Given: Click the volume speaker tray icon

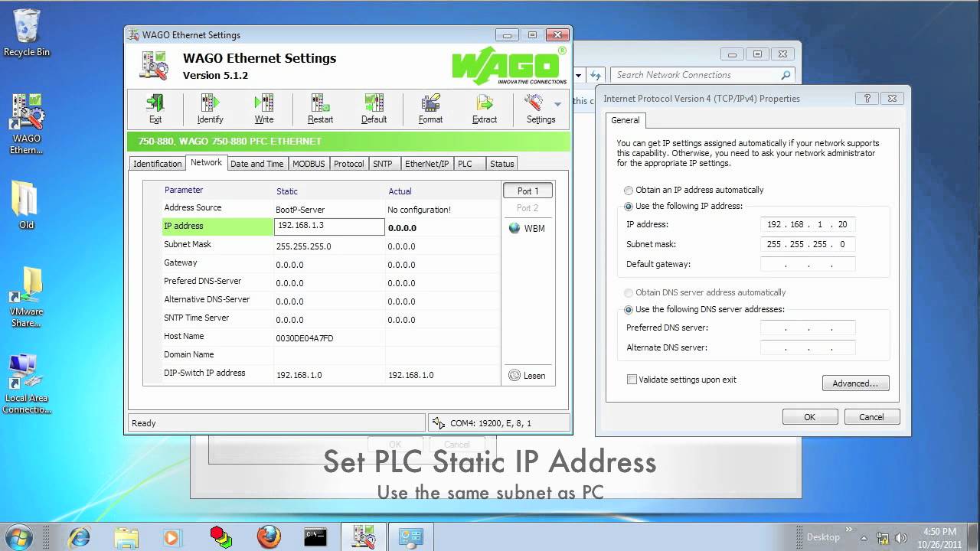Looking at the screenshot, I should click(901, 537).
